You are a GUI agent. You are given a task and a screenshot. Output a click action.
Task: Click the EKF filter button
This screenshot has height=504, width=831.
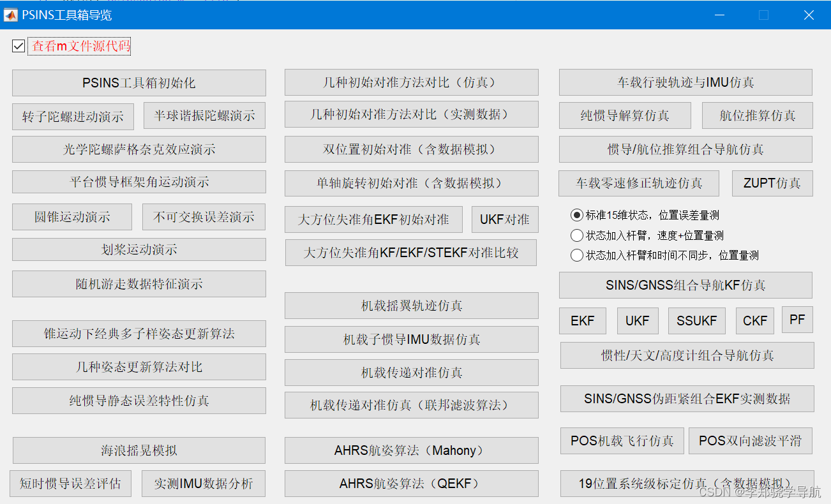tap(582, 321)
